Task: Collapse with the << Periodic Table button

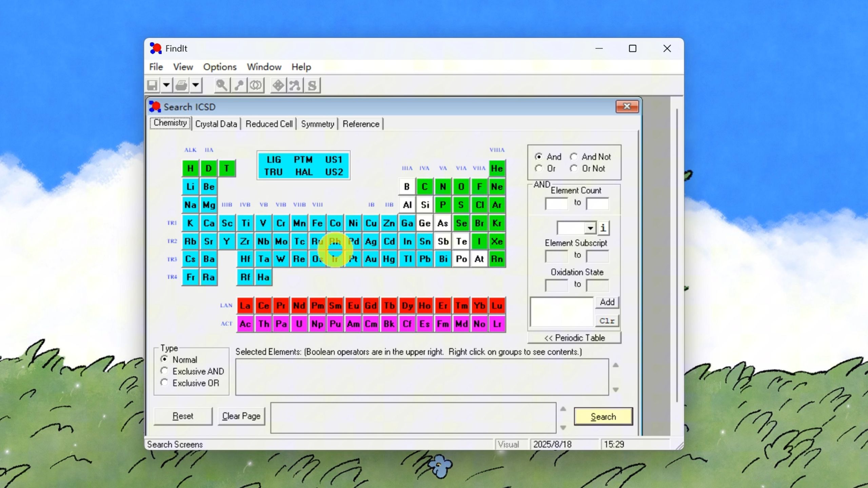Action: tap(574, 338)
